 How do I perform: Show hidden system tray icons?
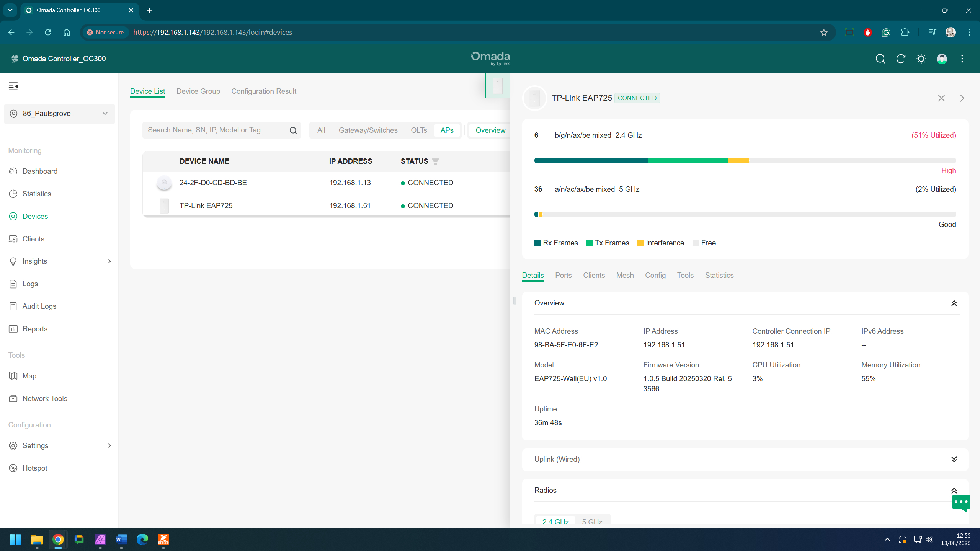coord(887,540)
